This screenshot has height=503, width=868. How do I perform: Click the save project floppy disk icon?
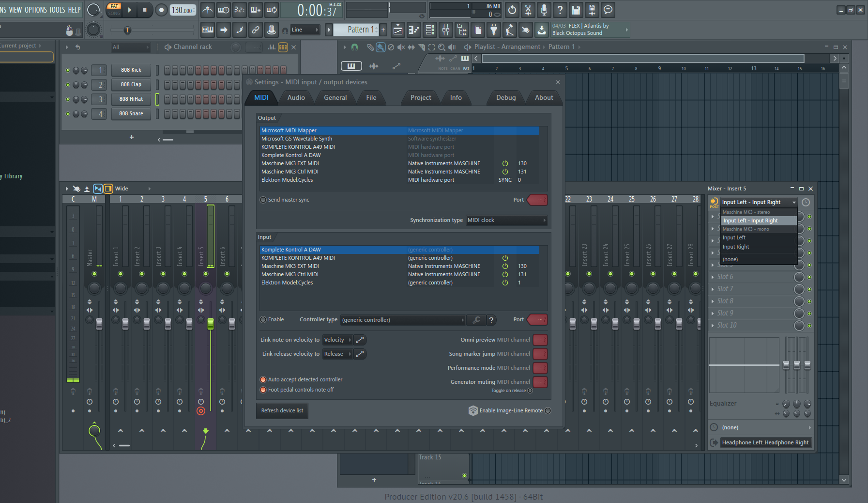click(576, 10)
